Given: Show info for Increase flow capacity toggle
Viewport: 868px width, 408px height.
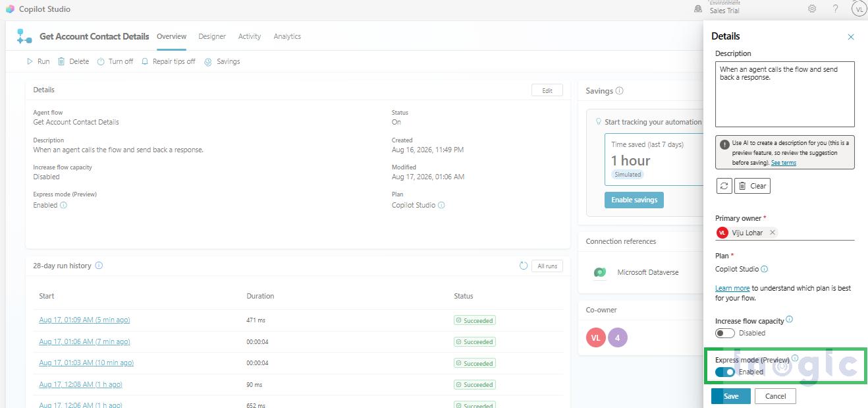Looking at the screenshot, I should pyautogui.click(x=790, y=320).
